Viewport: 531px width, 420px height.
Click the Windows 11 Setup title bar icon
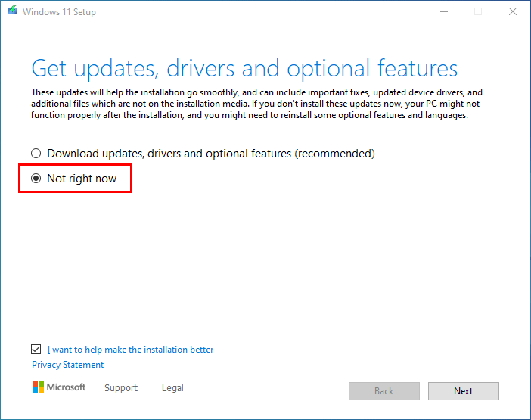click(13, 11)
